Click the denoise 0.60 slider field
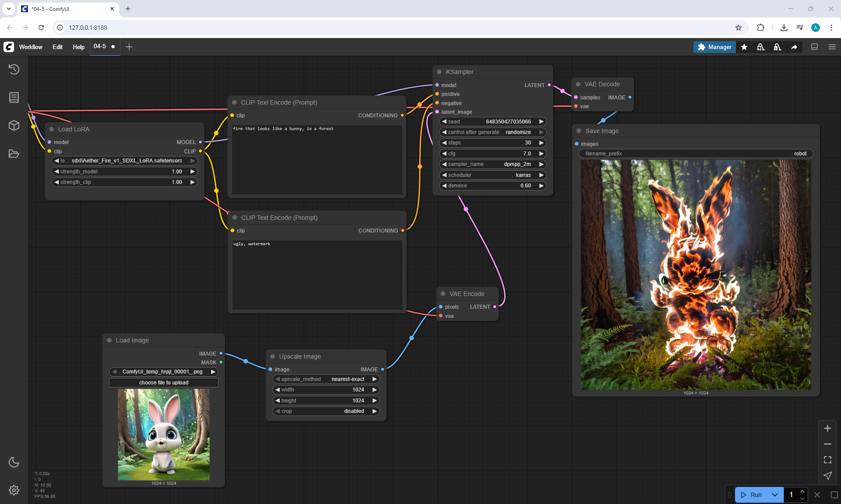 [493, 186]
